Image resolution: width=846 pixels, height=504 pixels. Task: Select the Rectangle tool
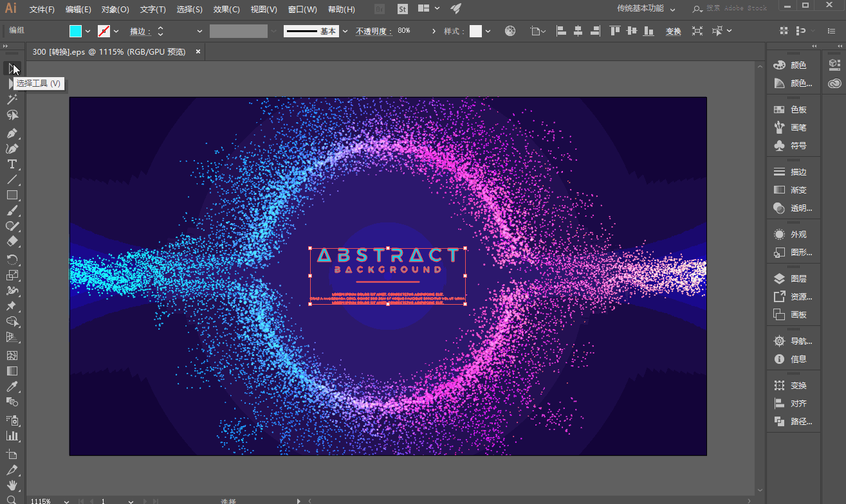pyautogui.click(x=12, y=195)
